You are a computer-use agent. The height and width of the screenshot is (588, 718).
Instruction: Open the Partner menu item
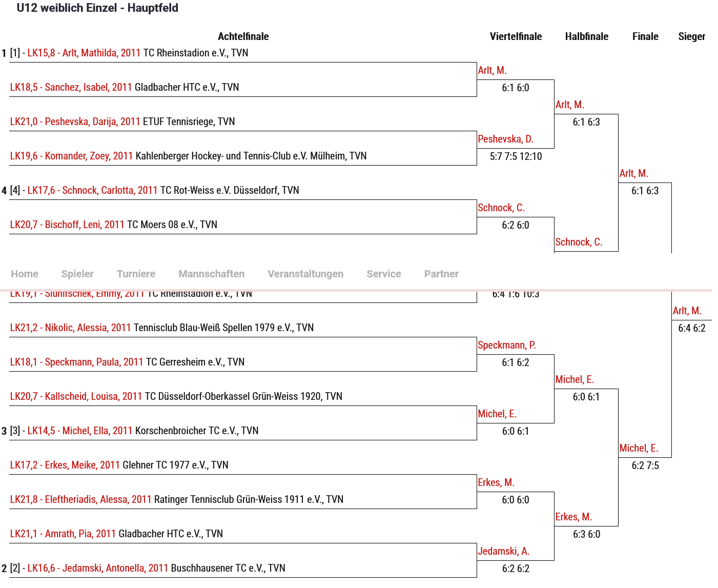point(441,274)
